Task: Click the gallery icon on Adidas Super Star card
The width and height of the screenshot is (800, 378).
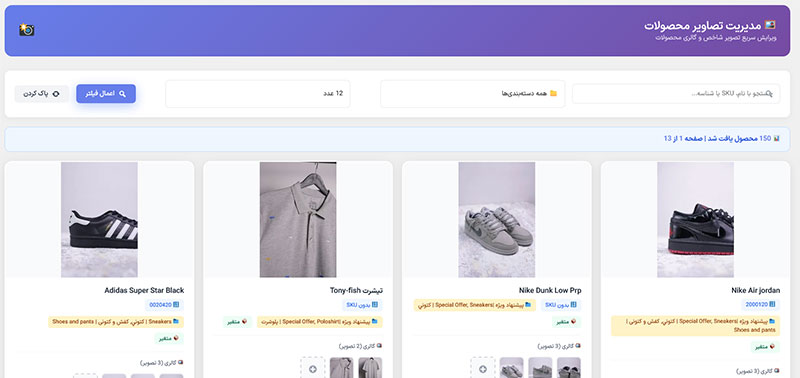Action: [180, 363]
